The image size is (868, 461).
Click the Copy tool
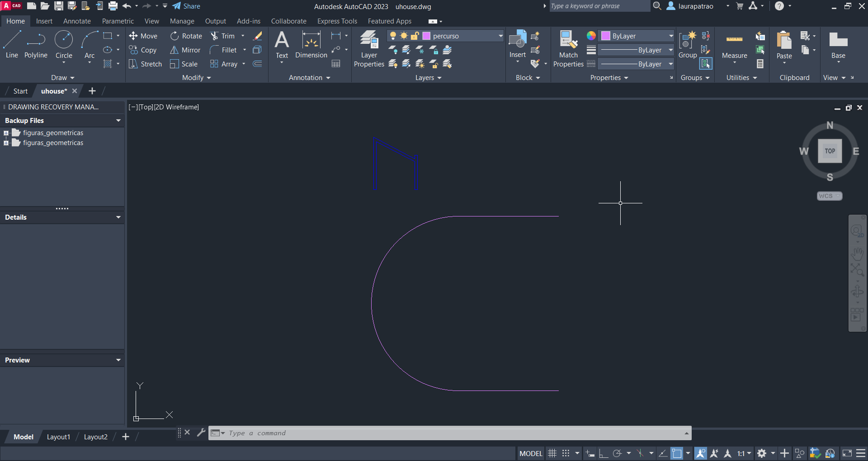tap(143, 50)
